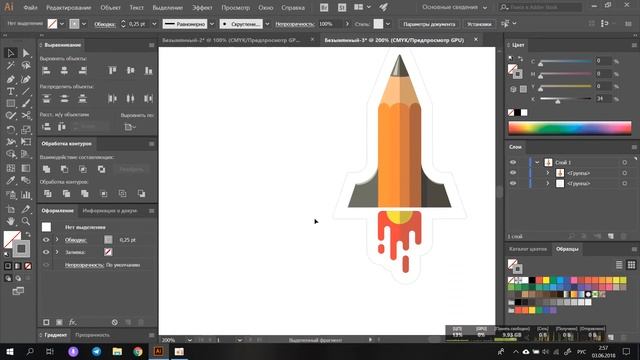Select the Paintbrush tool
Screen dimensions: 640x360
(26, 104)
